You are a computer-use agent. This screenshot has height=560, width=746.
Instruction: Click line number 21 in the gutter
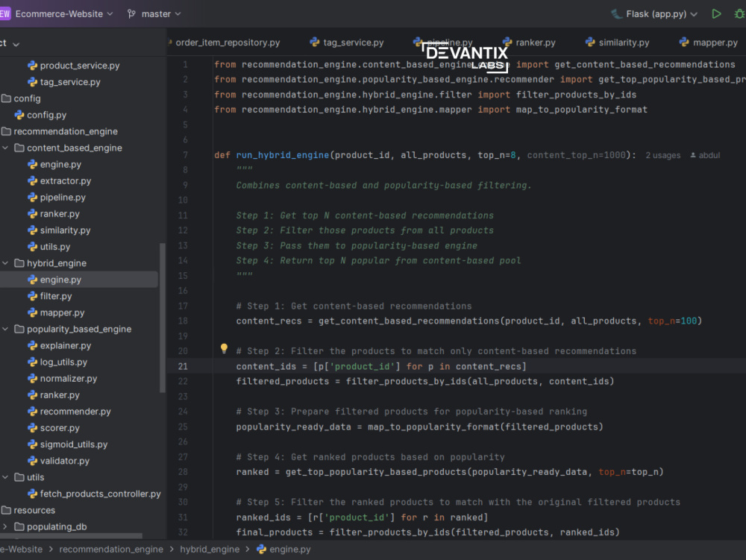click(x=183, y=367)
